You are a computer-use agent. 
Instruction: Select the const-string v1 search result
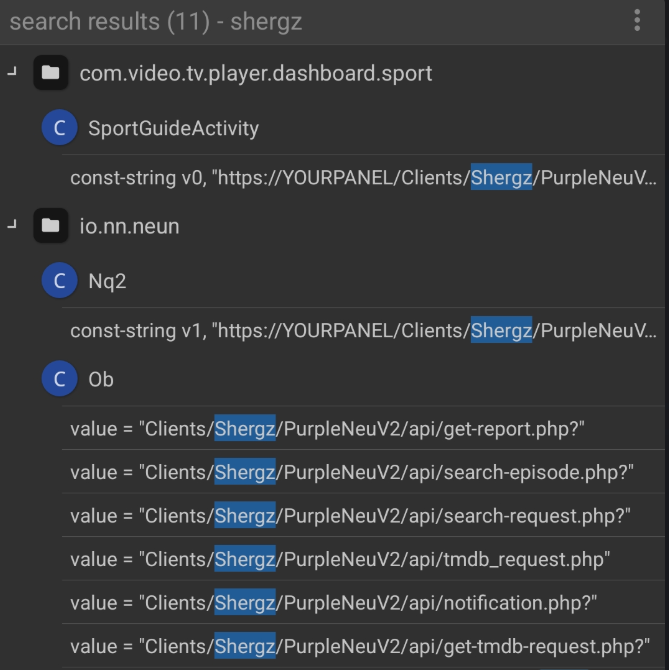[363, 330]
